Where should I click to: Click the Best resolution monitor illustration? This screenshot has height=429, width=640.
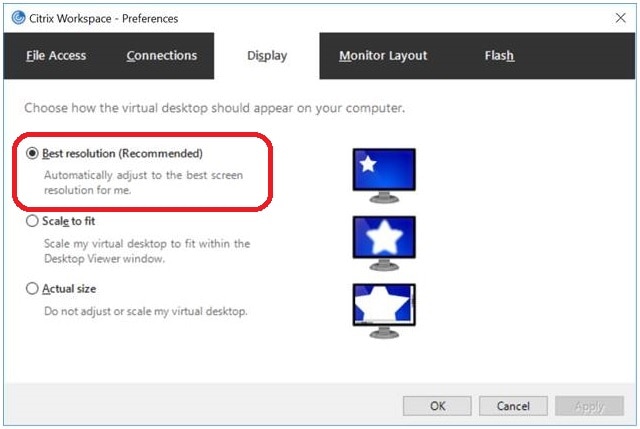(x=384, y=176)
